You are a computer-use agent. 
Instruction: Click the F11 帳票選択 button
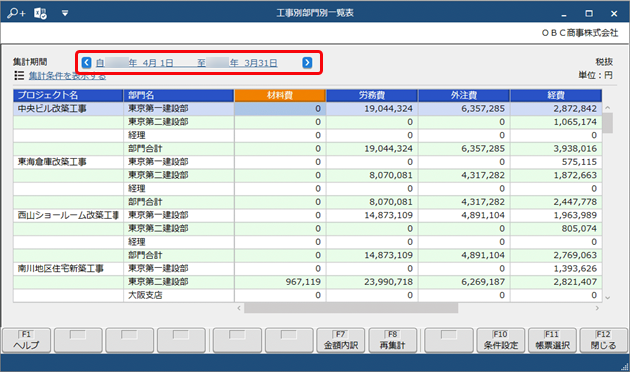click(x=552, y=340)
